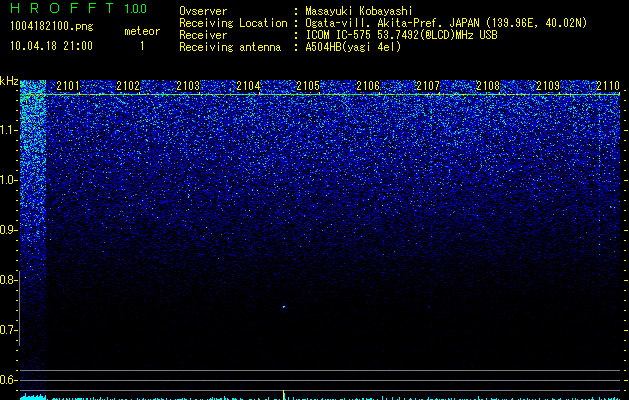Click the filename 1004182100.png
Viewport: 629px width, 400px height.
[51, 27]
